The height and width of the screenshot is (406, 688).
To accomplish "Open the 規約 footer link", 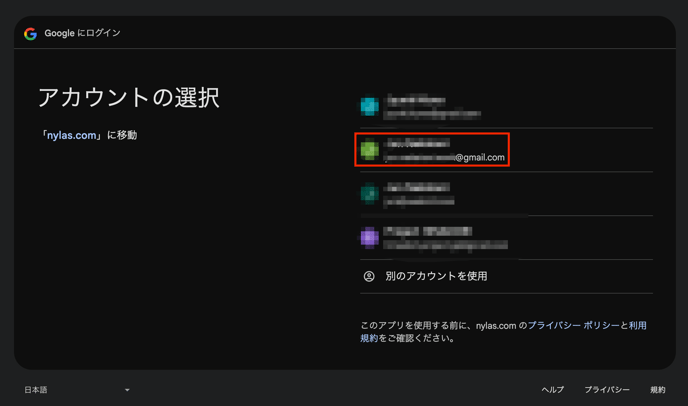I will 658,390.
